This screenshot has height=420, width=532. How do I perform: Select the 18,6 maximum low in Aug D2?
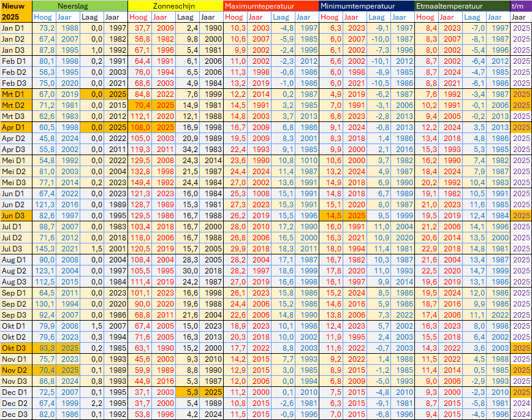click(x=283, y=270)
